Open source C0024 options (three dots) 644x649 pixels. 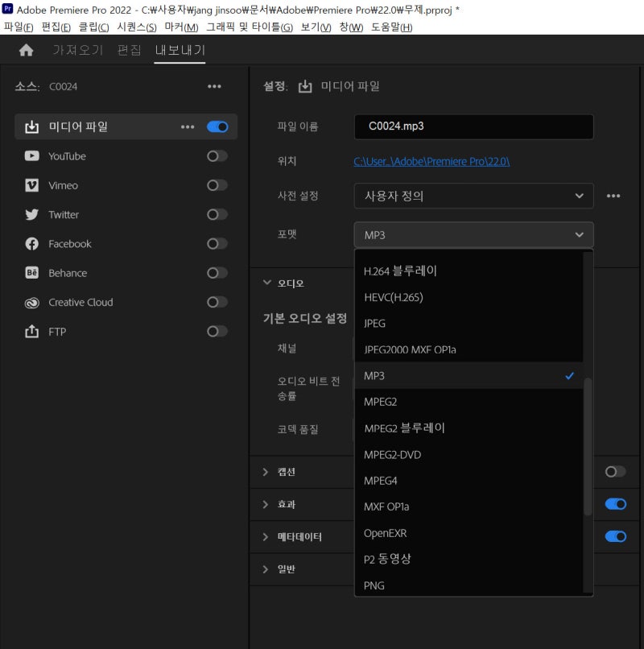click(214, 86)
